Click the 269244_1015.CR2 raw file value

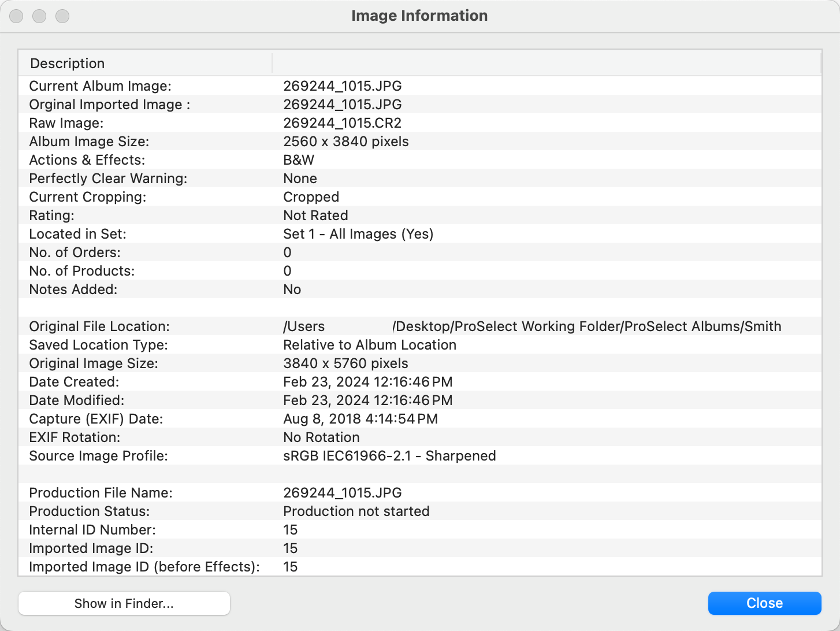(342, 123)
